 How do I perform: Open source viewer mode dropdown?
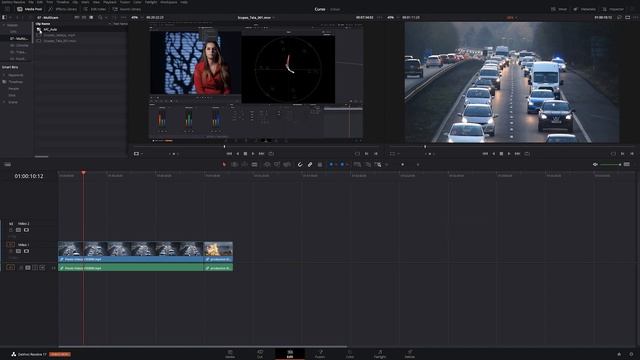point(138,154)
